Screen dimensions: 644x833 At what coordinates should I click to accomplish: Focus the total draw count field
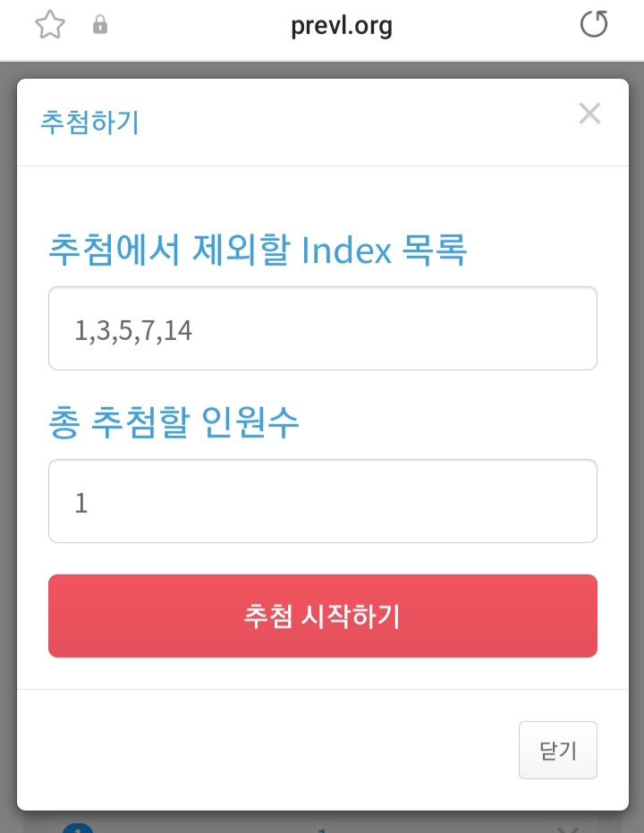(x=323, y=501)
